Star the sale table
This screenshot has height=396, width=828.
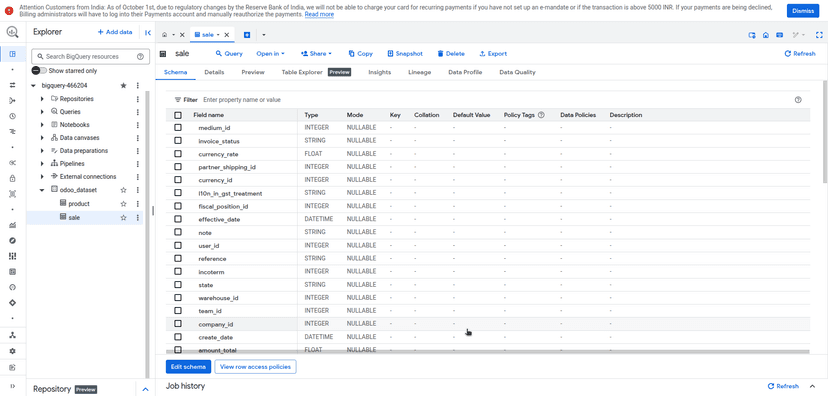[124, 218]
